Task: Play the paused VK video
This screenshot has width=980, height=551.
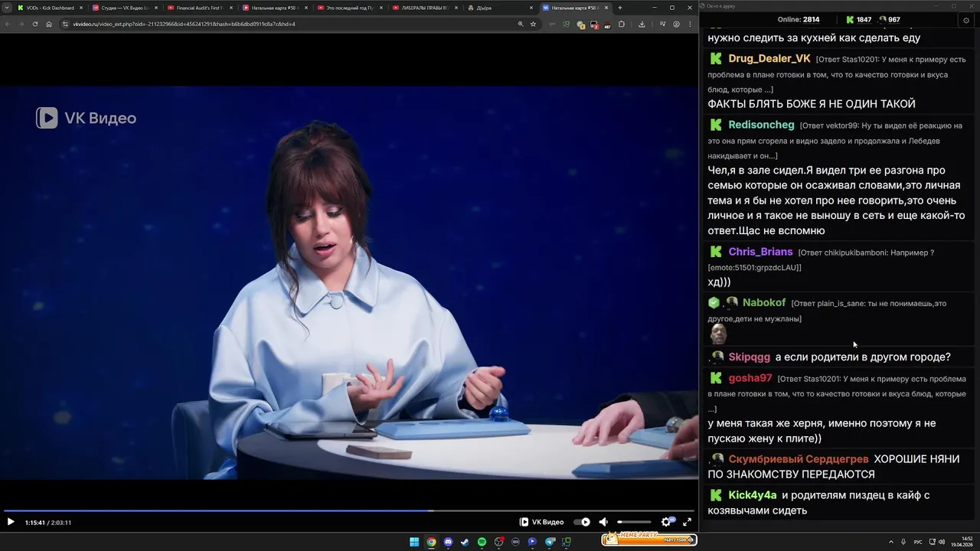Action: click(x=11, y=522)
